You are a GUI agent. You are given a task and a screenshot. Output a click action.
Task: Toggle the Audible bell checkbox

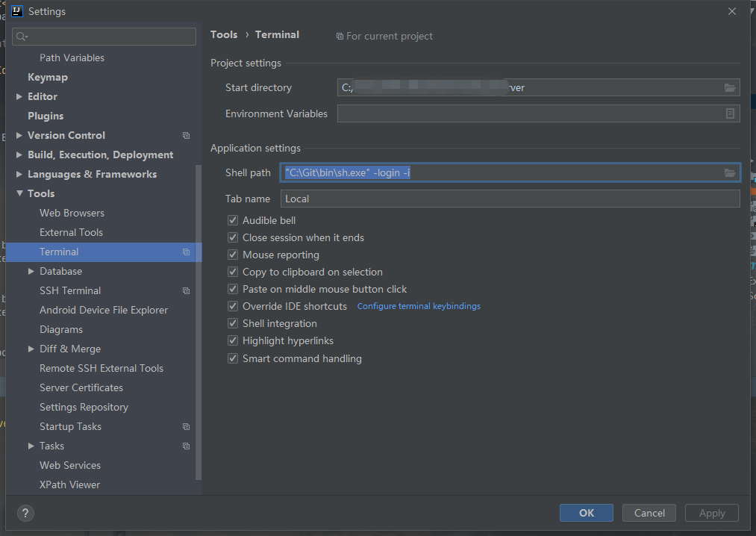click(x=233, y=220)
